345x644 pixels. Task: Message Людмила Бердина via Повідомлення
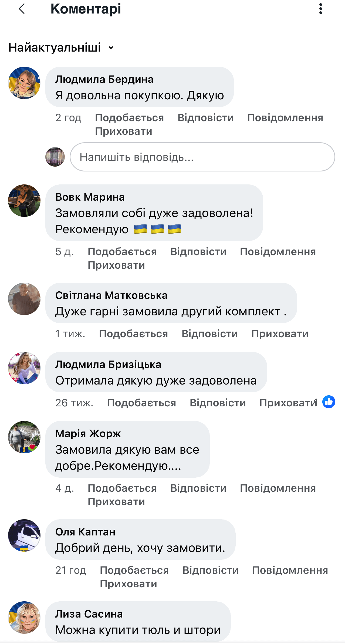(285, 118)
